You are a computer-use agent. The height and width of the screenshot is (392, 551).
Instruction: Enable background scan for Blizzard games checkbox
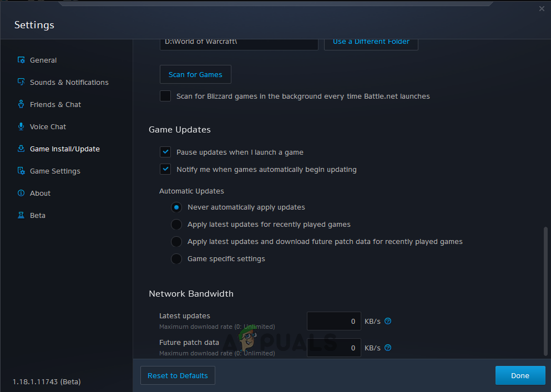165,96
